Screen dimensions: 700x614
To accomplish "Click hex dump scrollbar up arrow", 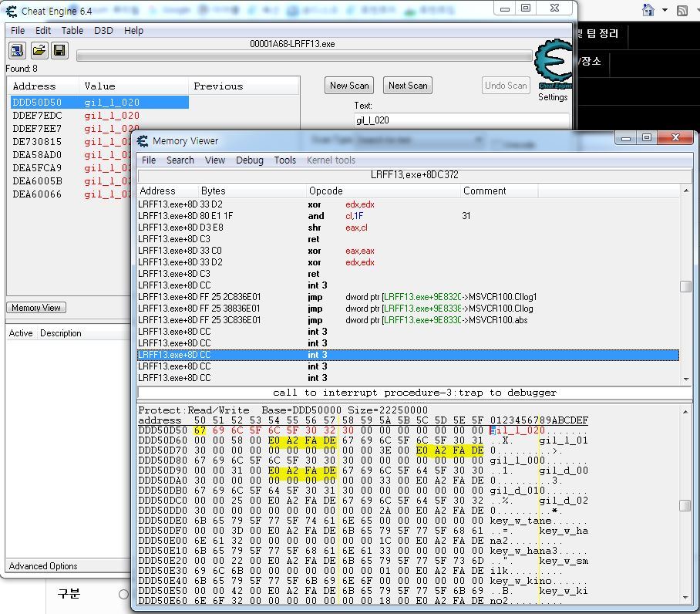I will point(685,412).
